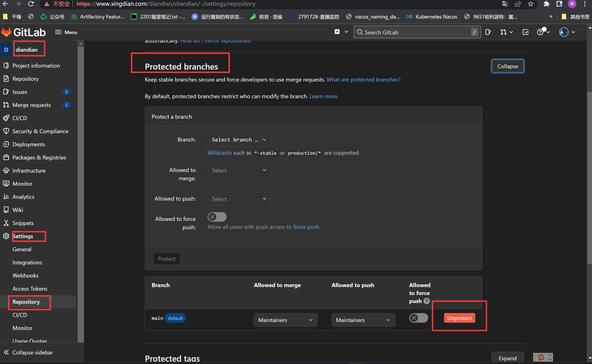Open the top Monitor sidebar item with screen icon
The height and width of the screenshot is (364, 592).
[x=22, y=184]
